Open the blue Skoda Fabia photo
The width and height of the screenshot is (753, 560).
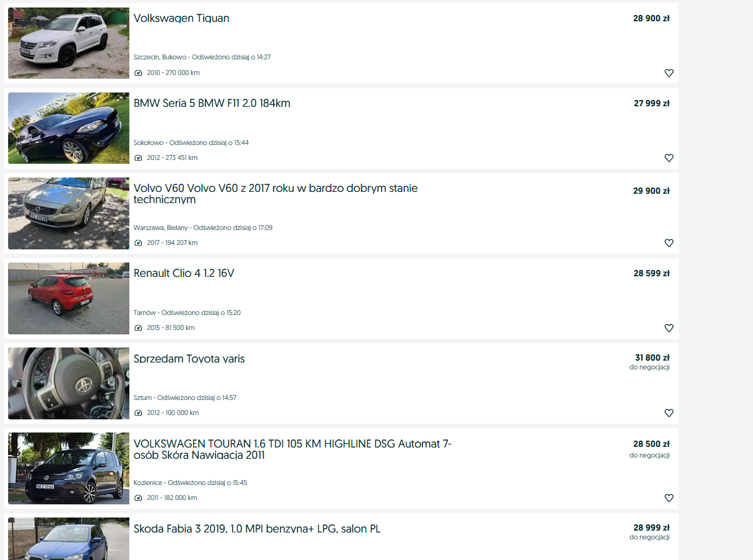[x=69, y=539]
